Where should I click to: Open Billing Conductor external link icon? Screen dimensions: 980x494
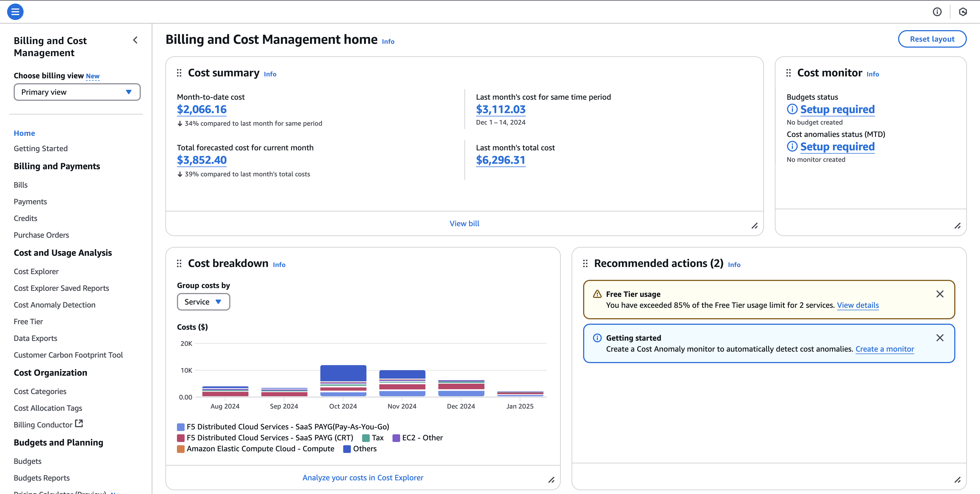79,423
